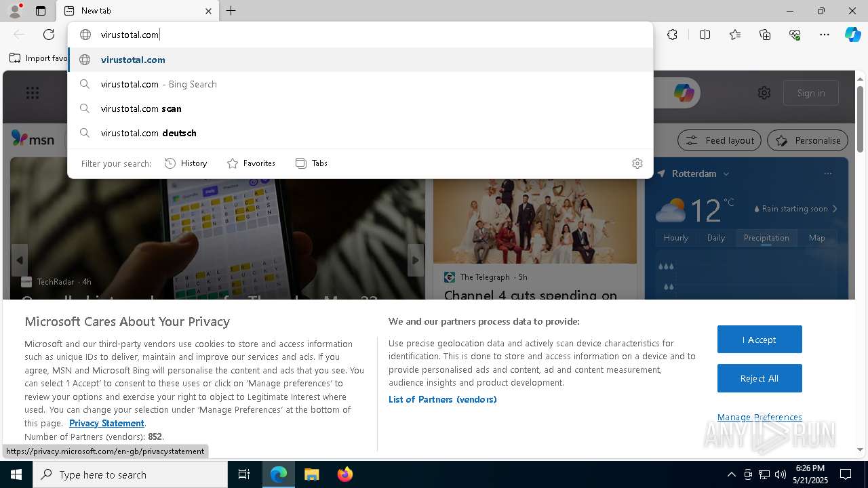Open the MSN apps grid icon
Screen dimensions: 868x488
click(x=33, y=93)
